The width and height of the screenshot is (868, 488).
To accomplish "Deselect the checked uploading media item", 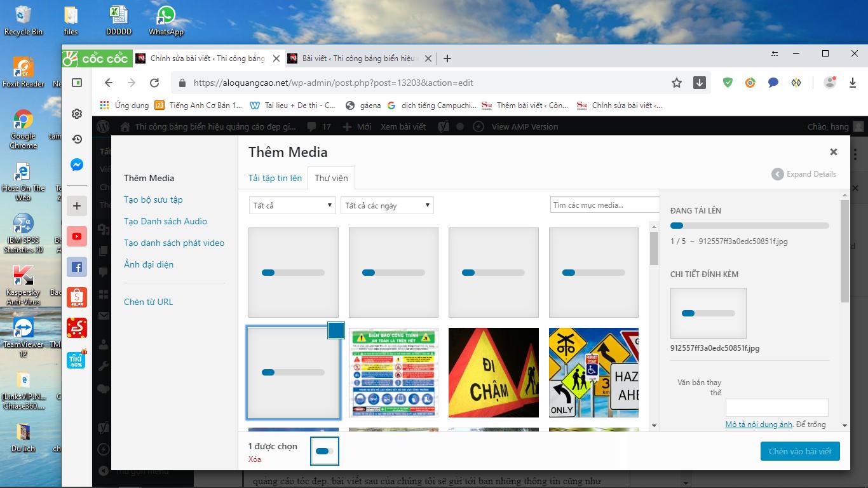I will (x=336, y=330).
